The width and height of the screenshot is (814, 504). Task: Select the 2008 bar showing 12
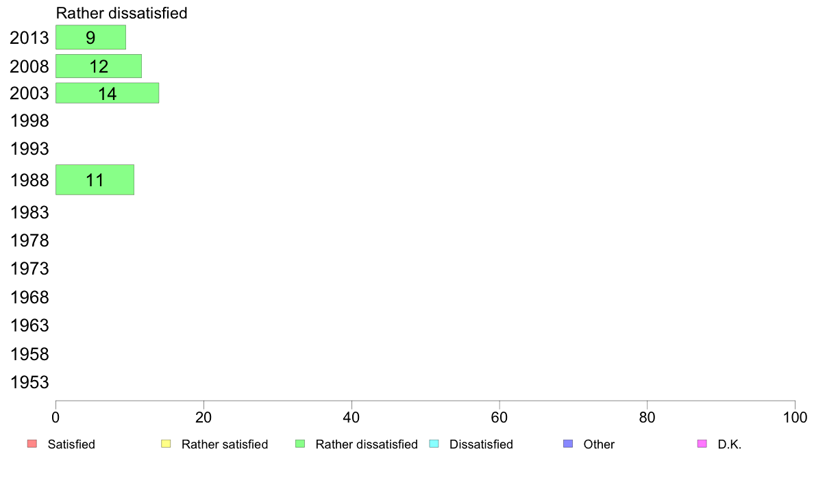click(99, 66)
